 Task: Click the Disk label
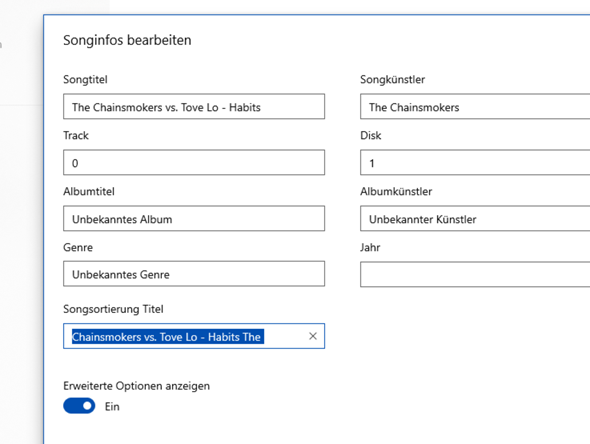click(371, 135)
